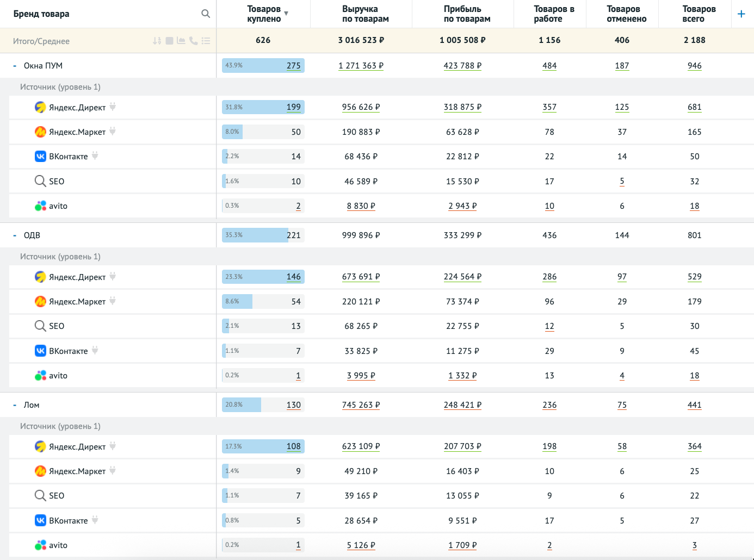Collapse the Лом brand group
This screenshot has height=560, width=754.
[15, 405]
